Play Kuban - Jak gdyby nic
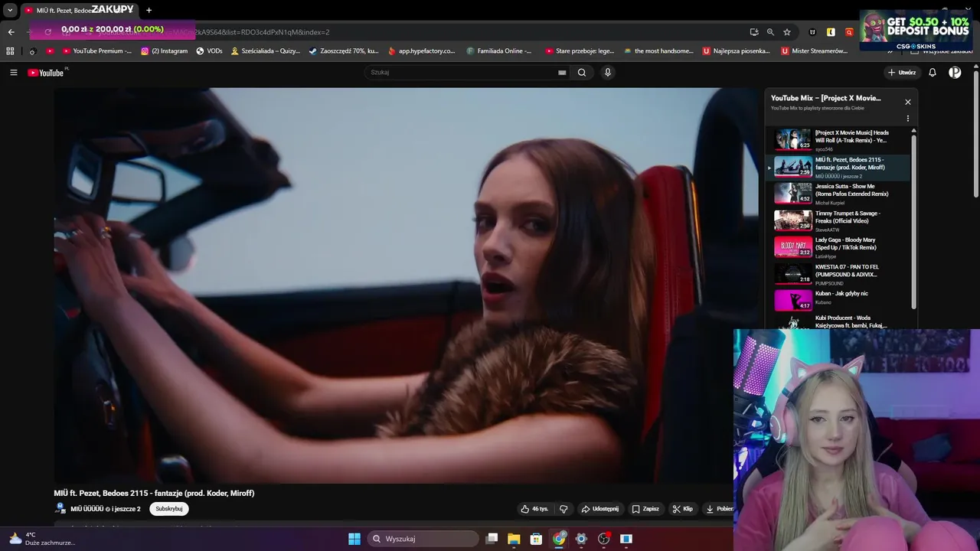This screenshot has width=980, height=551. click(x=839, y=300)
